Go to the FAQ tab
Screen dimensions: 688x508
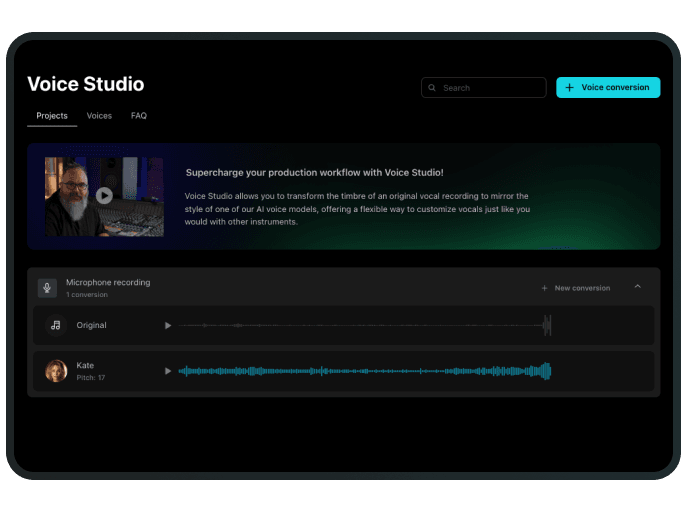coord(139,116)
